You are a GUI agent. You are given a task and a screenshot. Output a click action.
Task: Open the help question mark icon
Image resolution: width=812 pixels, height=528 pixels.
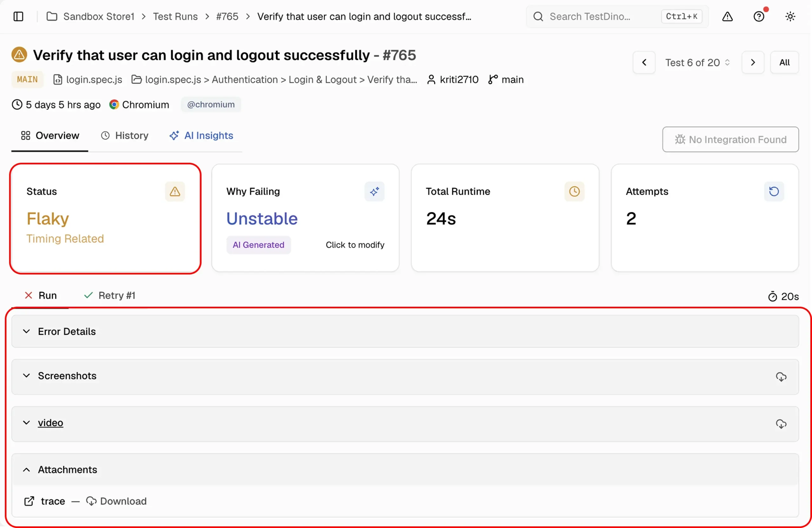pos(759,16)
